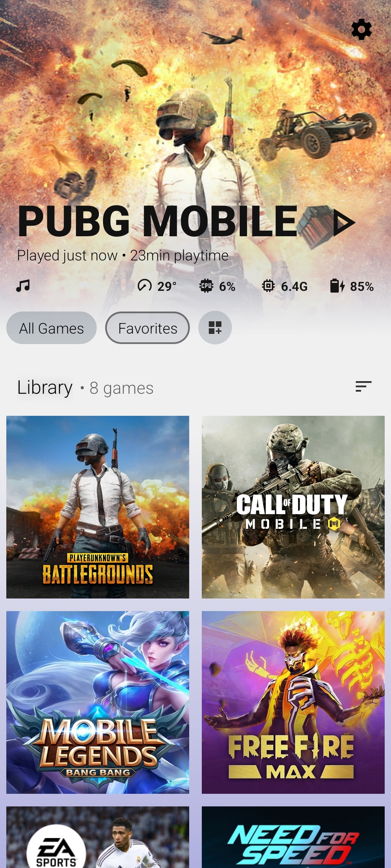Open Free Fire MAX game tile
This screenshot has width=391, height=868.
[x=293, y=702]
